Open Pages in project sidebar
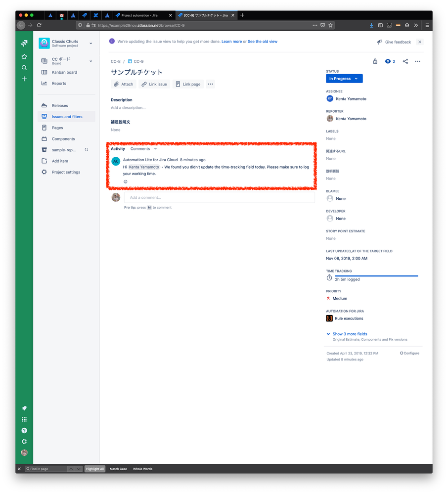This screenshot has height=494, width=448. 66,128
